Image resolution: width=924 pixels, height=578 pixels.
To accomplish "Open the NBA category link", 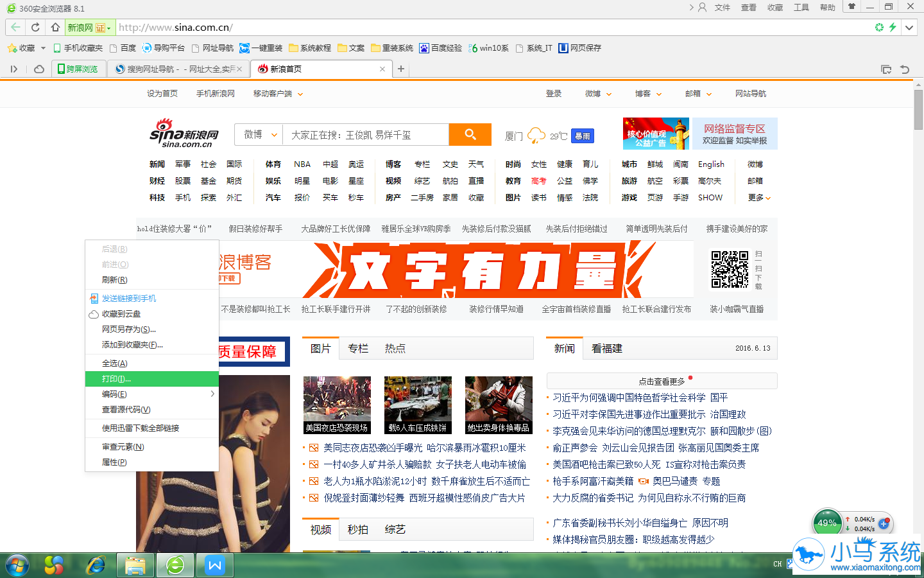I will tap(302, 164).
